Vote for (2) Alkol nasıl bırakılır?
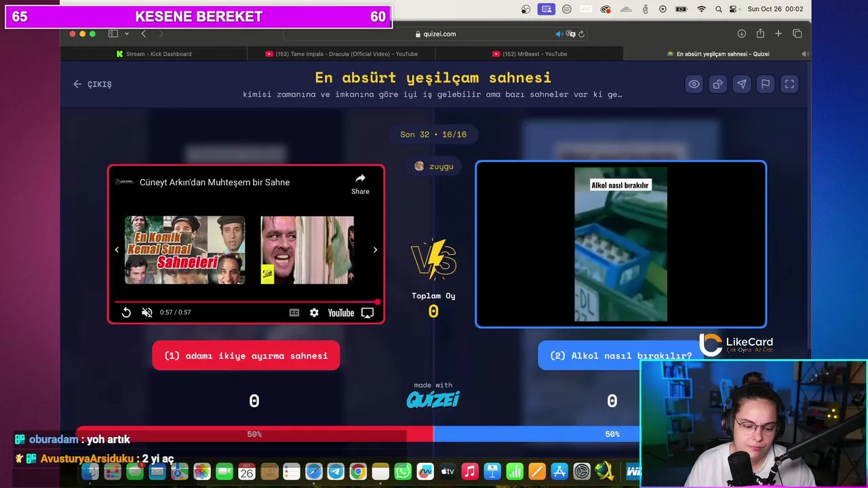 (x=621, y=355)
